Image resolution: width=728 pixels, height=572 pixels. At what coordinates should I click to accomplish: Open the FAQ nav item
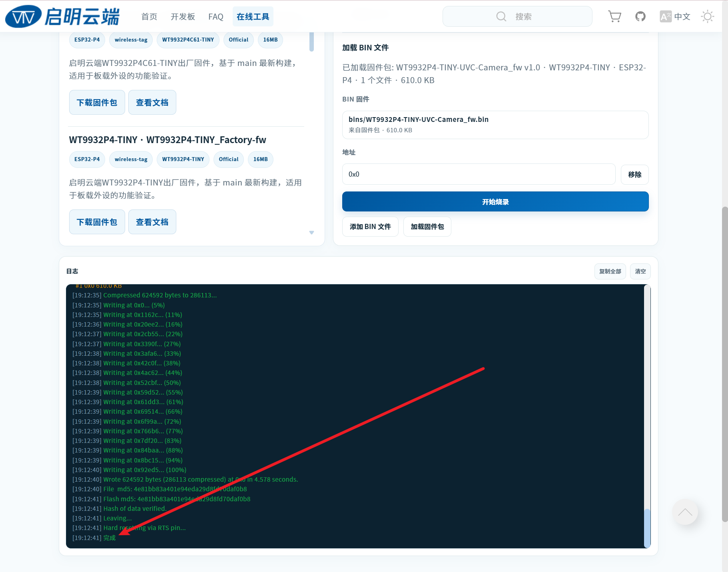tap(216, 16)
